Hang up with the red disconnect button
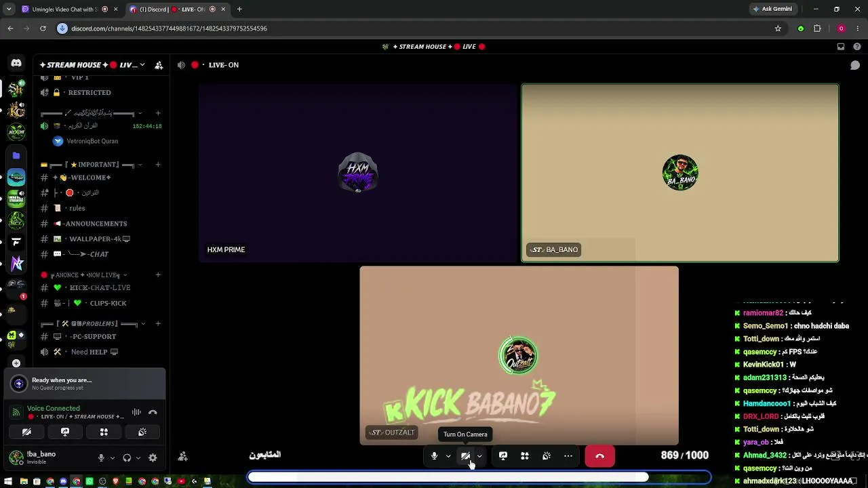 (600, 456)
